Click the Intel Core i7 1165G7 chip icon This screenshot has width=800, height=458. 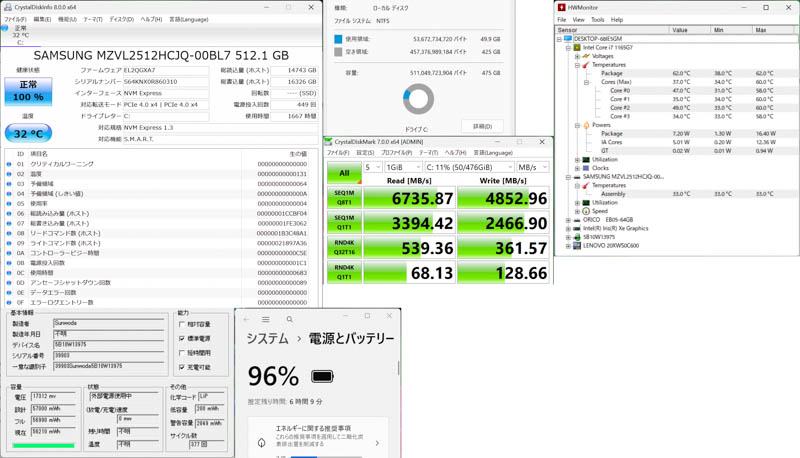(577, 47)
